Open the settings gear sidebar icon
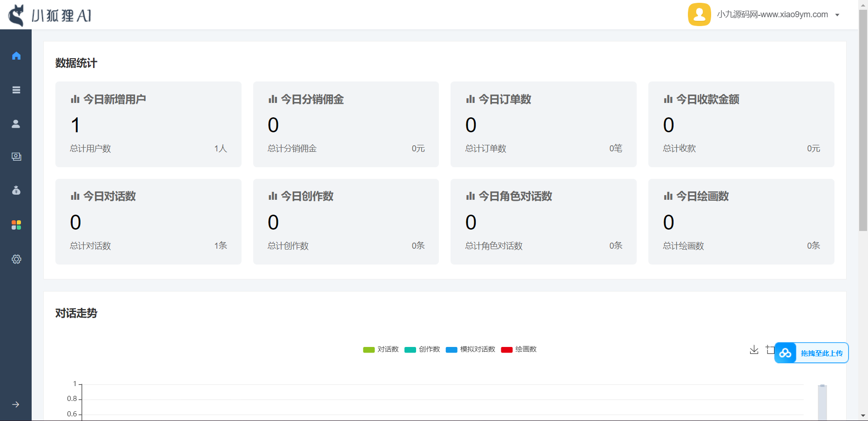The image size is (868, 421). [16, 259]
